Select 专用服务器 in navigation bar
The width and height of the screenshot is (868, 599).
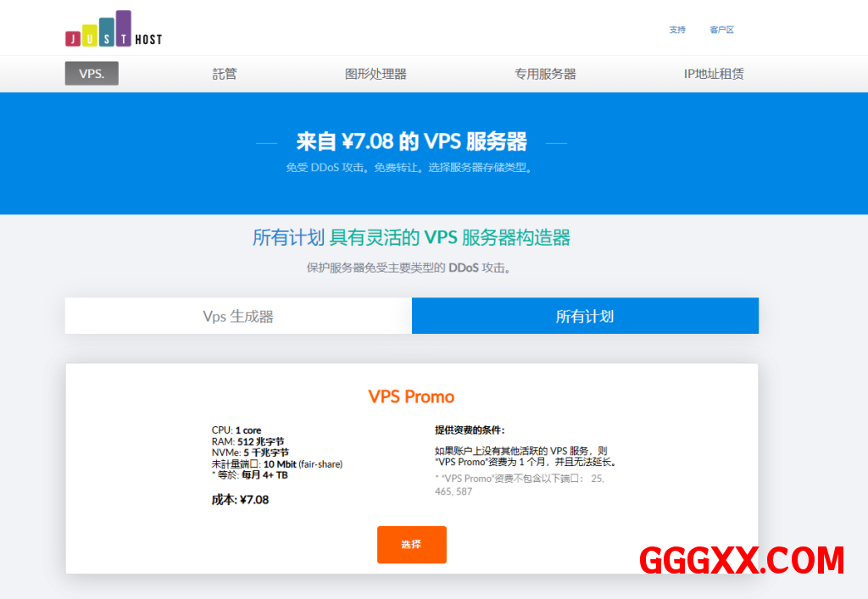pyautogui.click(x=545, y=74)
